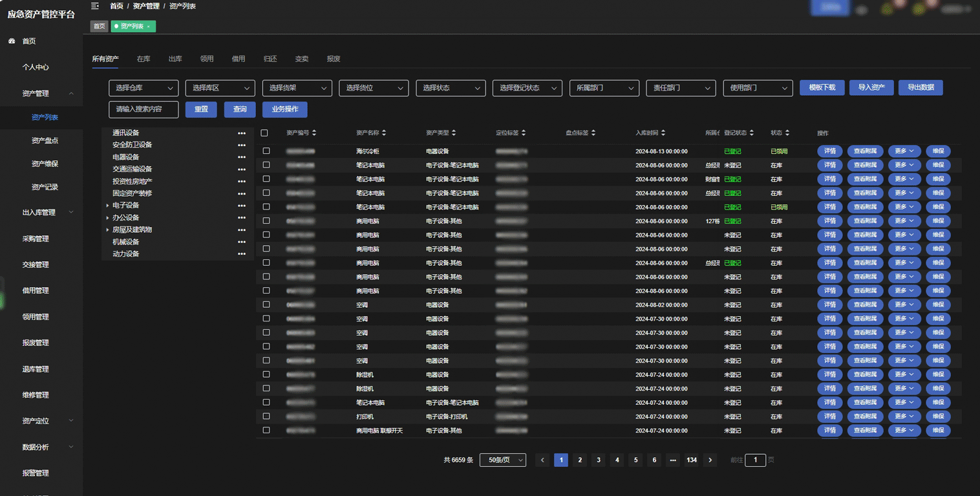Open the three-dot menu for 房屋及建筑物
Screen dimensions: 980x496
click(x=242, y=230)
